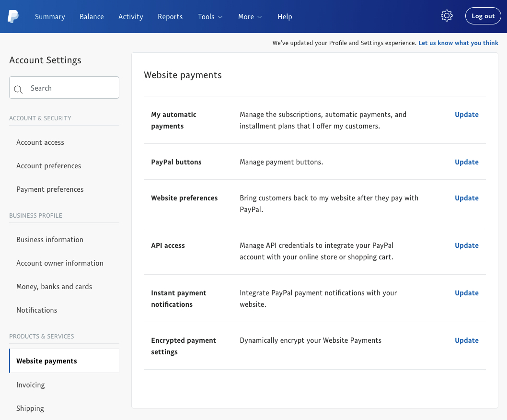507x420 pixels.
Task: Click Update for Instant payment notifications
Action: (467, 293)
